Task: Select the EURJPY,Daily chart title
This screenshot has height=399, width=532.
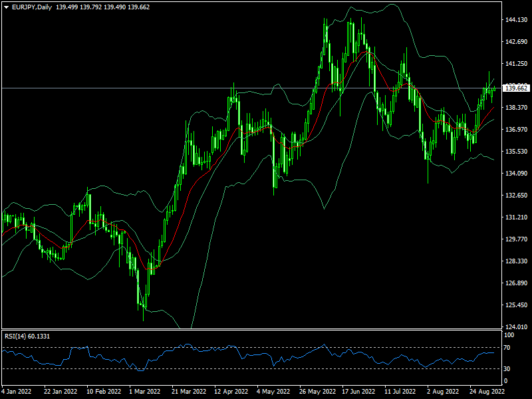Action: [x=32, y=7]
